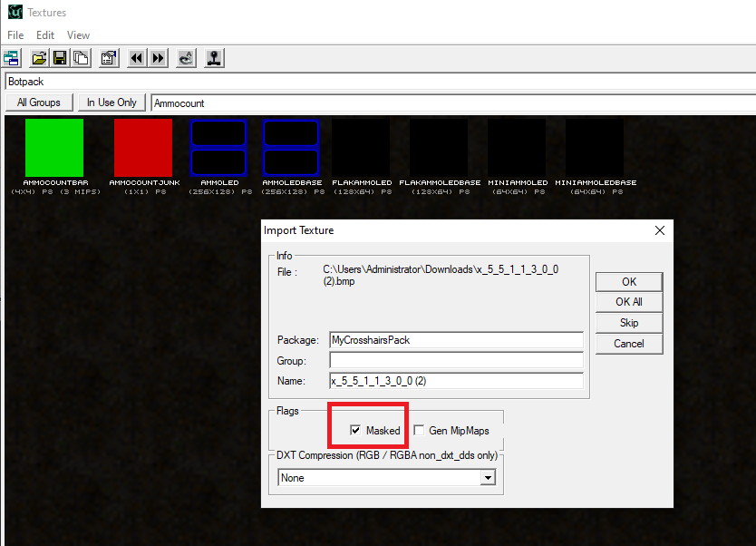Click the dock browser icon at toolbar start

[x=12, y=58]
